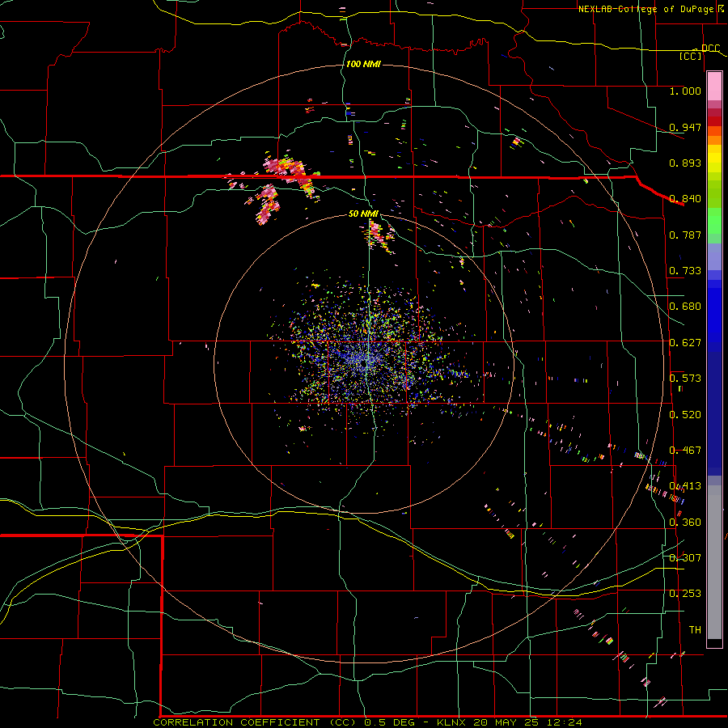Click the 50 NMI range ring label

pos(363,214)
